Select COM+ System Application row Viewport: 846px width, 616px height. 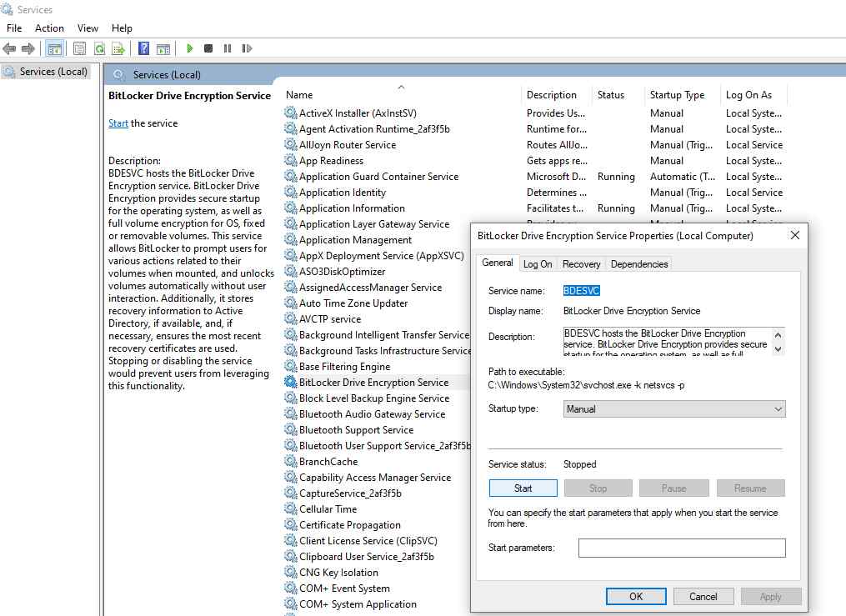pos(377,604)
